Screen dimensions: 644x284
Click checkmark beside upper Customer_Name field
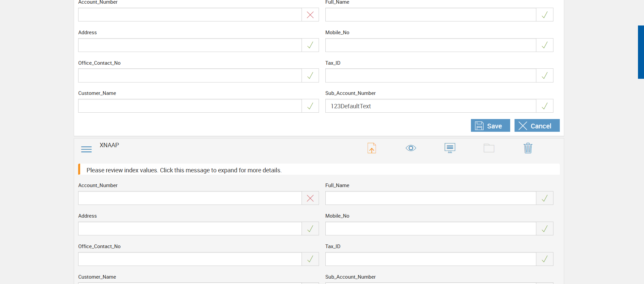pos(310,106)
